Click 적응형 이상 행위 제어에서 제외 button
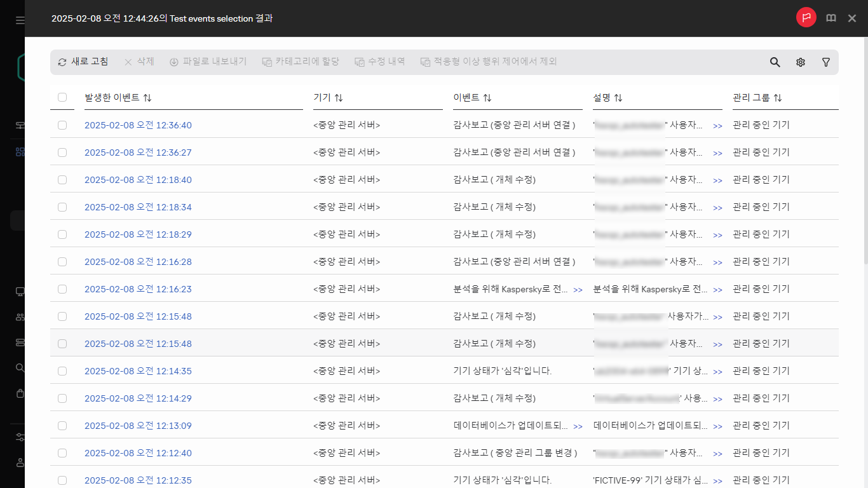Screen dimensions: 868x488 coord(489,62)
